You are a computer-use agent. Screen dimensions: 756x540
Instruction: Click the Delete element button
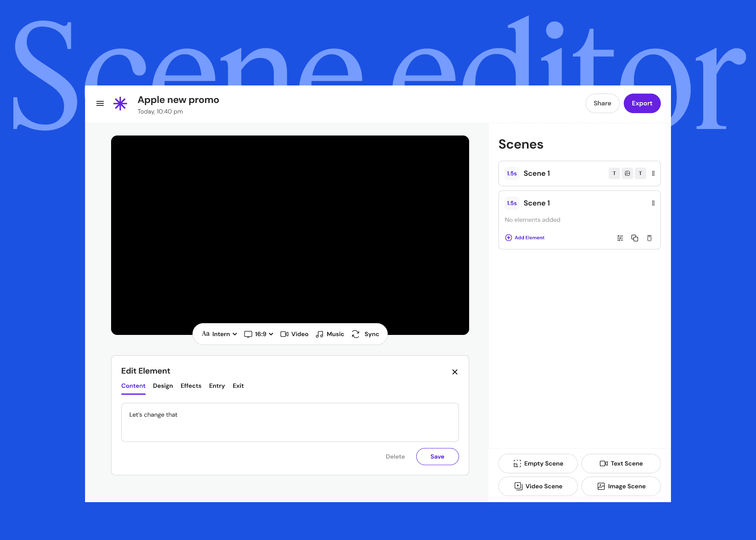395,457
